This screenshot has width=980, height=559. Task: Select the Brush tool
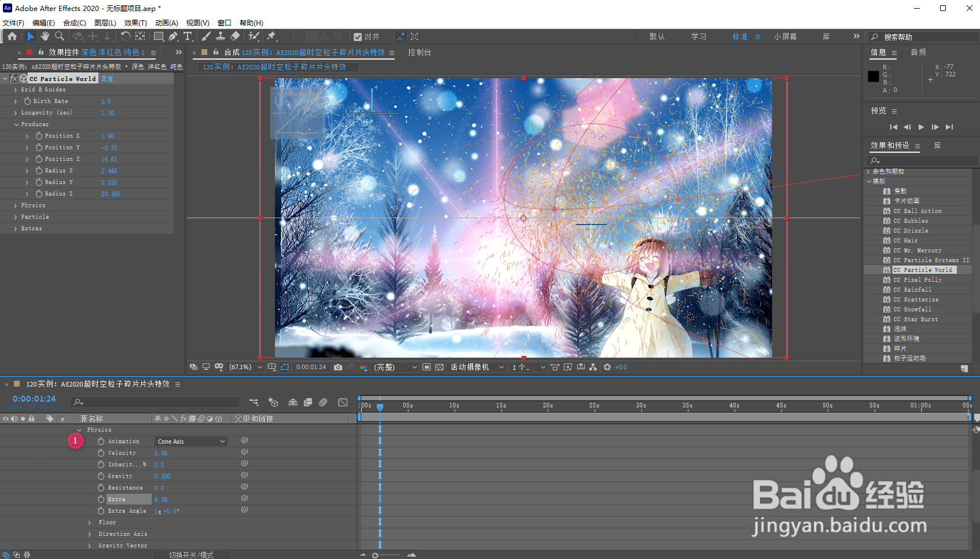click(x=206, y=36)
